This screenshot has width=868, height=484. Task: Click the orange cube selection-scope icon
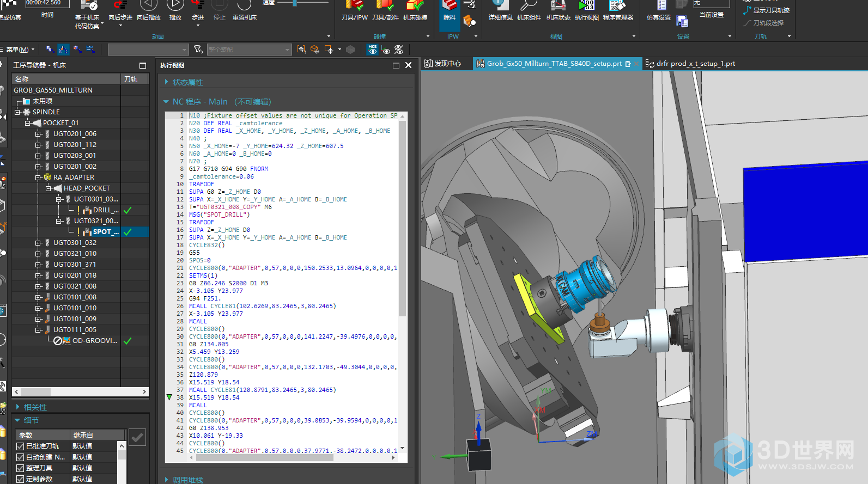point(314,50)
